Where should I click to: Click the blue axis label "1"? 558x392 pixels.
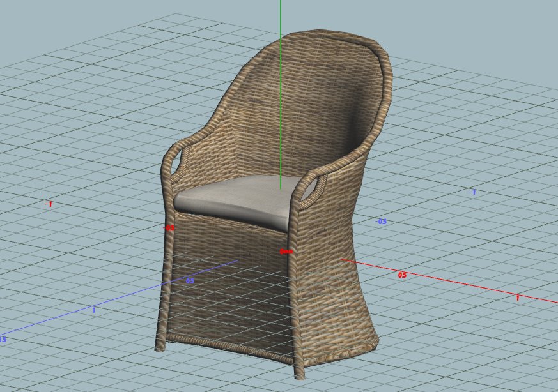pyautogui.click(x=93, y=310)
